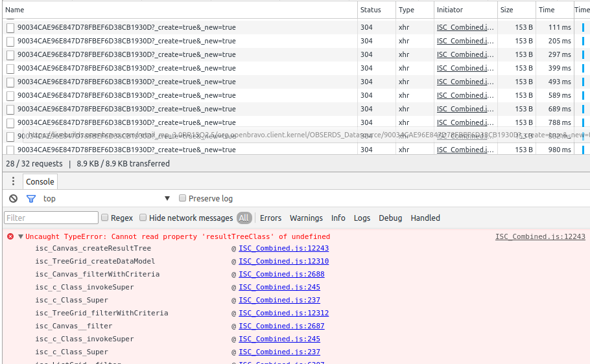This screenshot has width=590, height=364.
Task: Click the console filter funnel icon
Action: coord(30,199)
